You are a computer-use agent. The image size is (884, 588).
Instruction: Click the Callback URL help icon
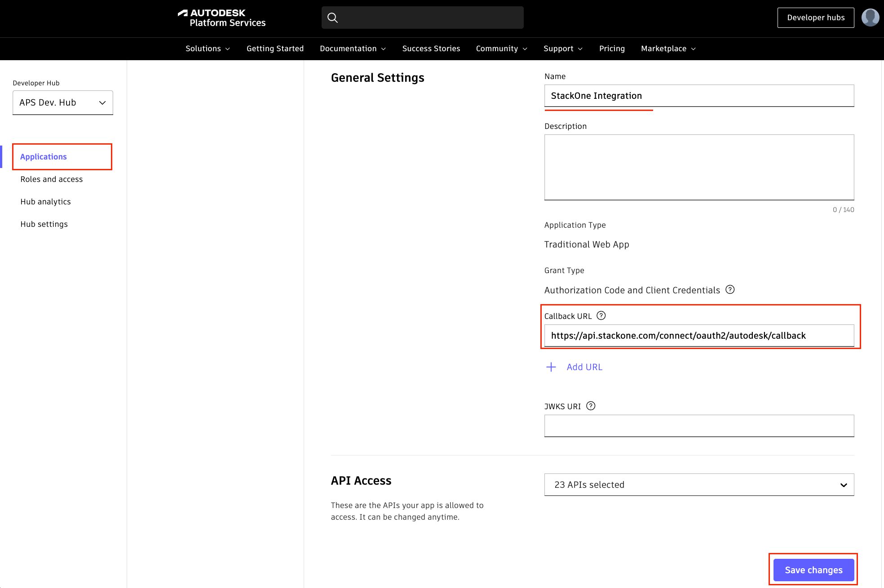[x=601, y=316]
